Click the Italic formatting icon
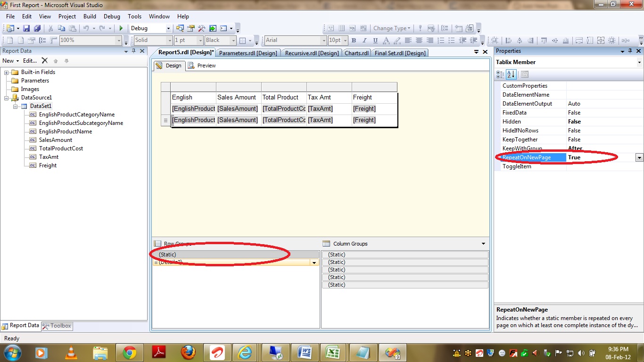 click(x=364, y=41)
